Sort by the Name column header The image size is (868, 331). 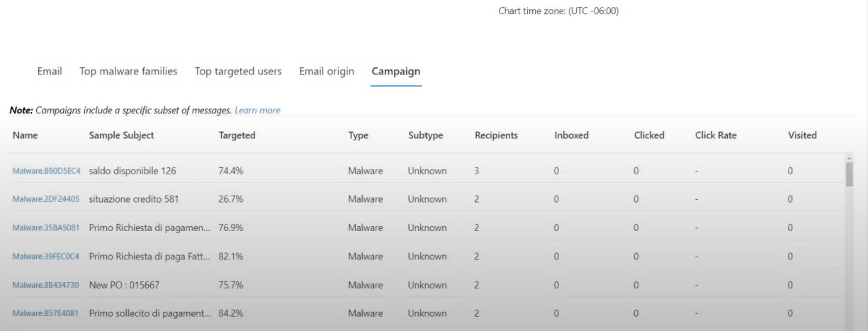(25, 135)
